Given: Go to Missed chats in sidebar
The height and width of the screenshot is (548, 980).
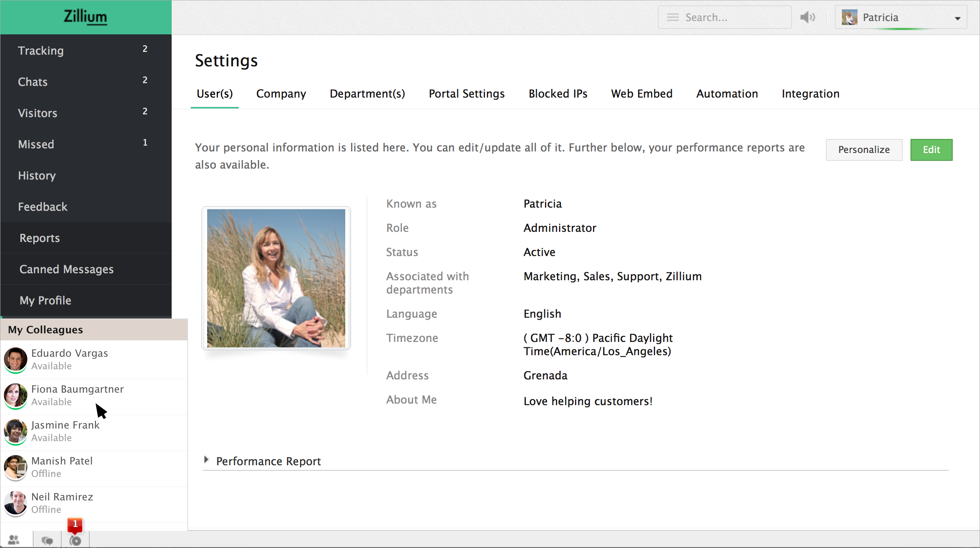Looking at the screenshot, I should [36, 144].
